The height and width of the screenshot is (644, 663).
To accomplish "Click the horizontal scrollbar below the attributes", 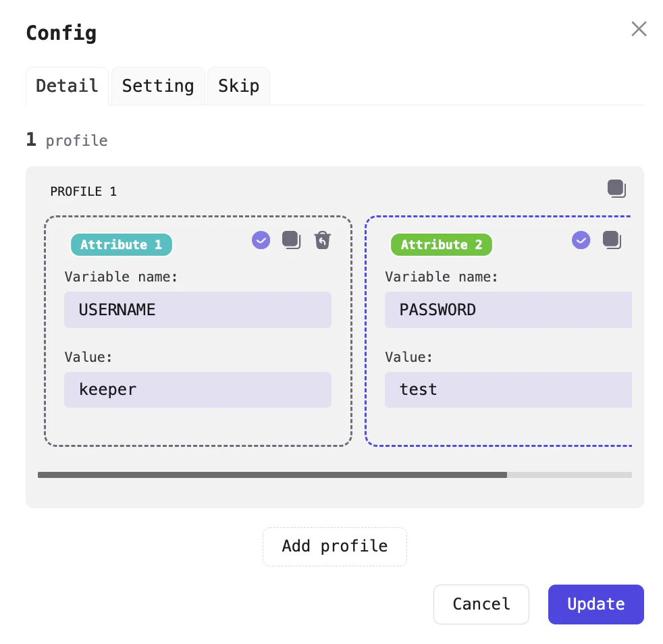I will tap(273, 475).
